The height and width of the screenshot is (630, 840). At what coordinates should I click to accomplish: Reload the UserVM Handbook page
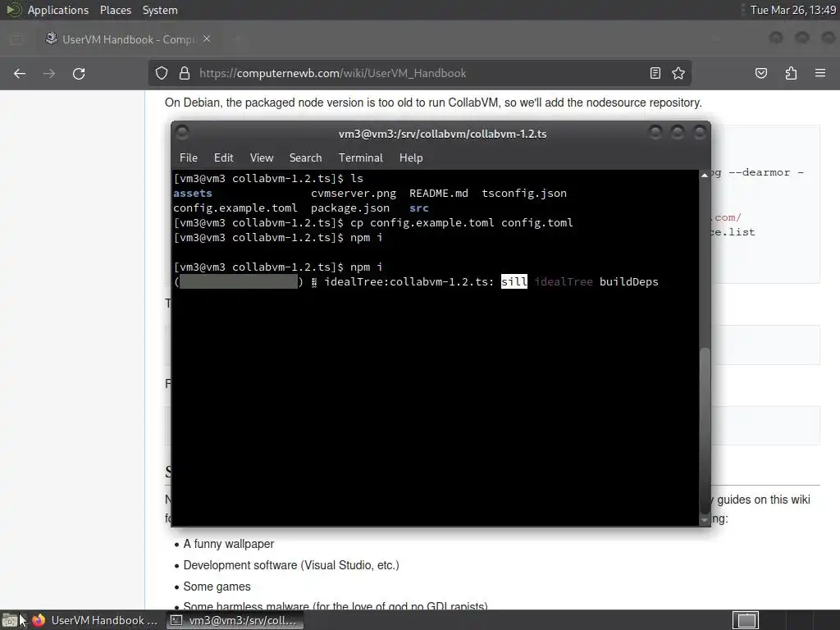79,73
